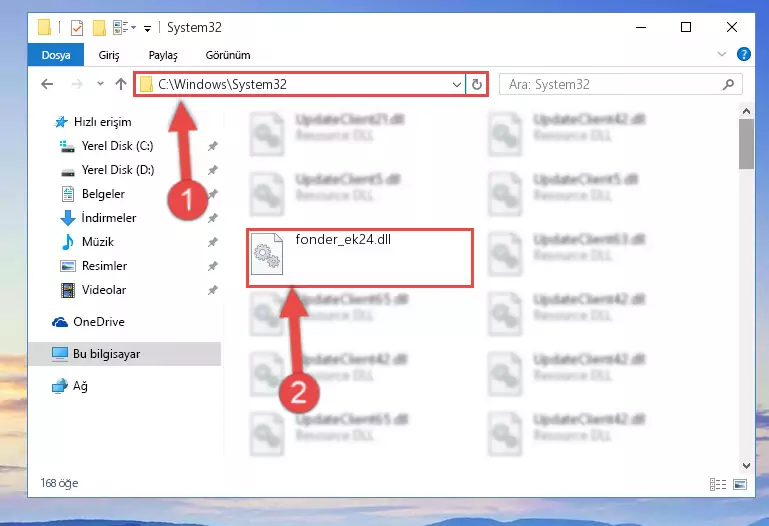The width and height of the screenshot is (769, 526).
Task: Open the Customize Quick Access Toolbar dropdown
Action: pos(147,29)
